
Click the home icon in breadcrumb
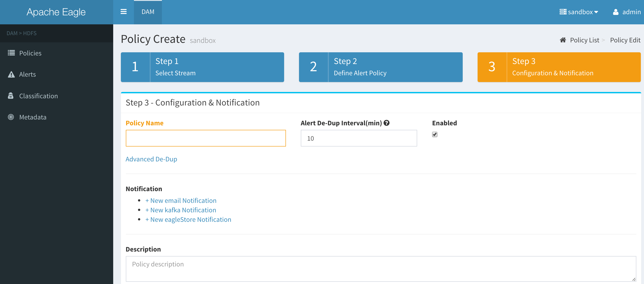563,40
